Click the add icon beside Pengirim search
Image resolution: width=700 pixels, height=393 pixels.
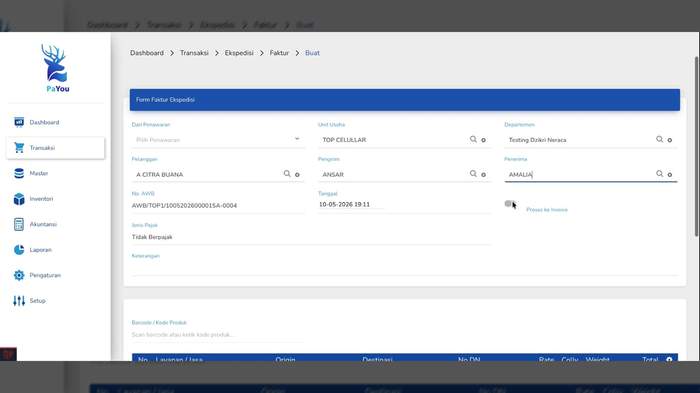483,175
